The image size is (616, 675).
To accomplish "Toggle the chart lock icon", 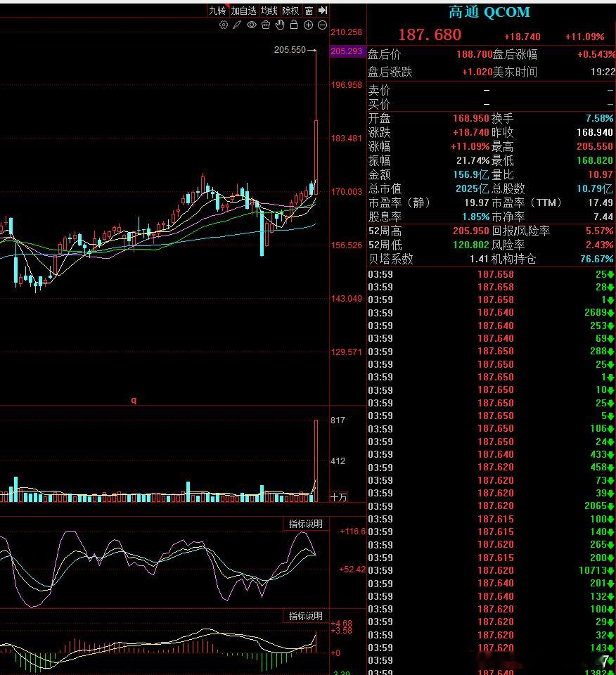I will pos(294,25).
